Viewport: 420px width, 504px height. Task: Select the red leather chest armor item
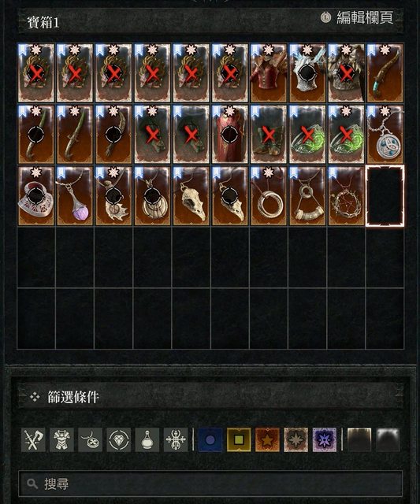tap(269, 73)
